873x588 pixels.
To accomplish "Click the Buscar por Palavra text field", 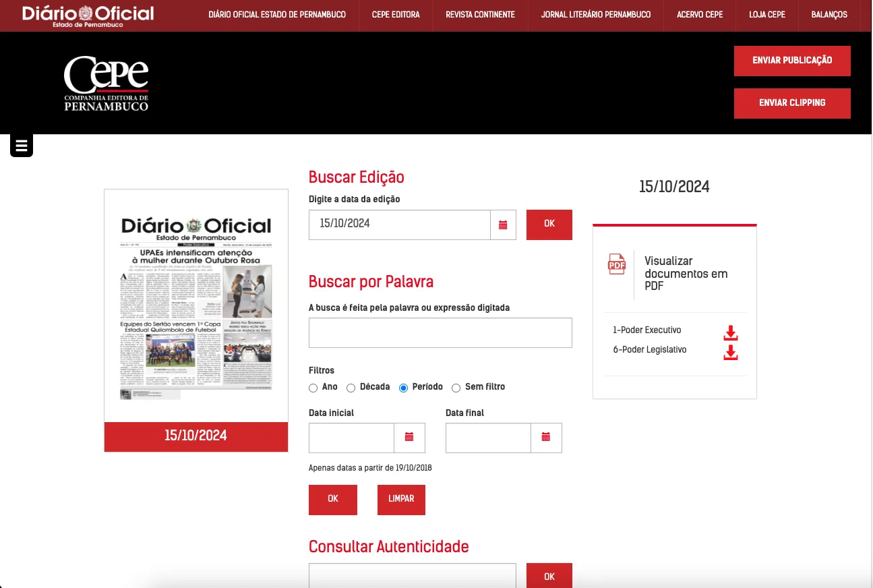I will point(440,333).
